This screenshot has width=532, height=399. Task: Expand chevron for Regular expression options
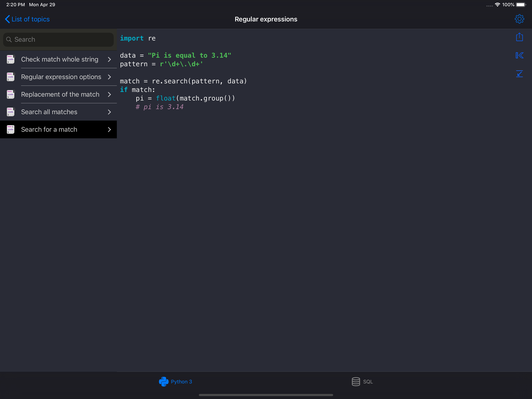(109, 77)
